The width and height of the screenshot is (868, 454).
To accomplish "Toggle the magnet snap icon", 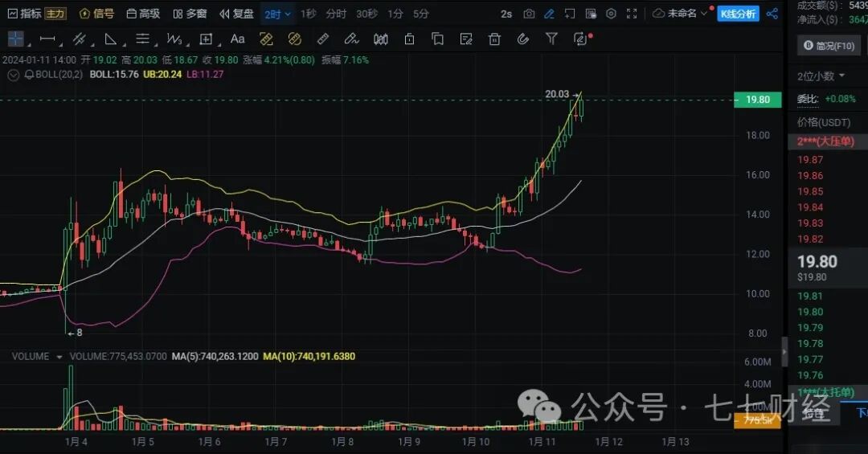I will pyautogui.click(x=523, y=39).
